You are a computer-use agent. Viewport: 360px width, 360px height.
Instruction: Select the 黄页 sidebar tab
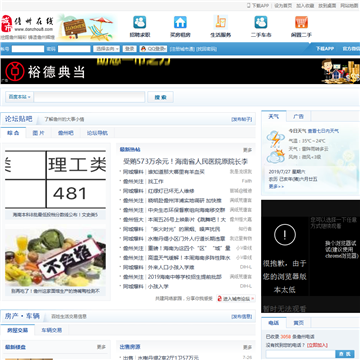point(299,323)
